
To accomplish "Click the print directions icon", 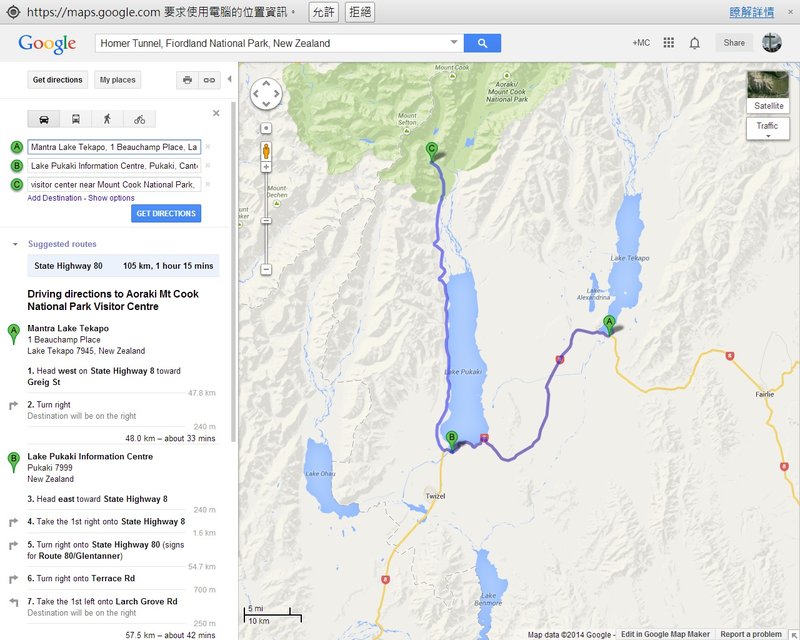I will [187, 80].
